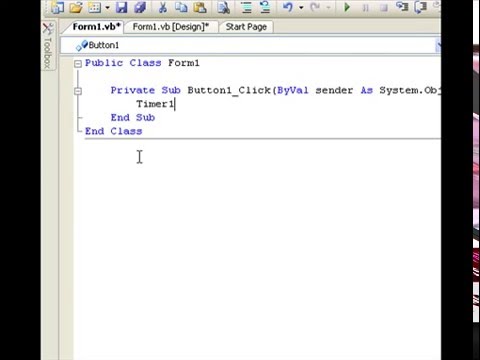This screenshot has height=360, width=480.
Task: Click Button1_Click in the Sub declaration
Action: point(229,90)
